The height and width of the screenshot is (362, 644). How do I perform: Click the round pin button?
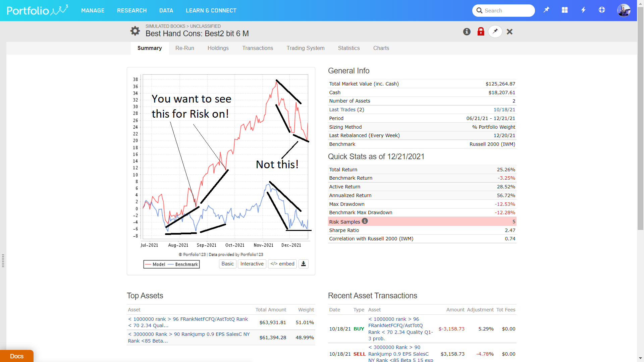495,32
